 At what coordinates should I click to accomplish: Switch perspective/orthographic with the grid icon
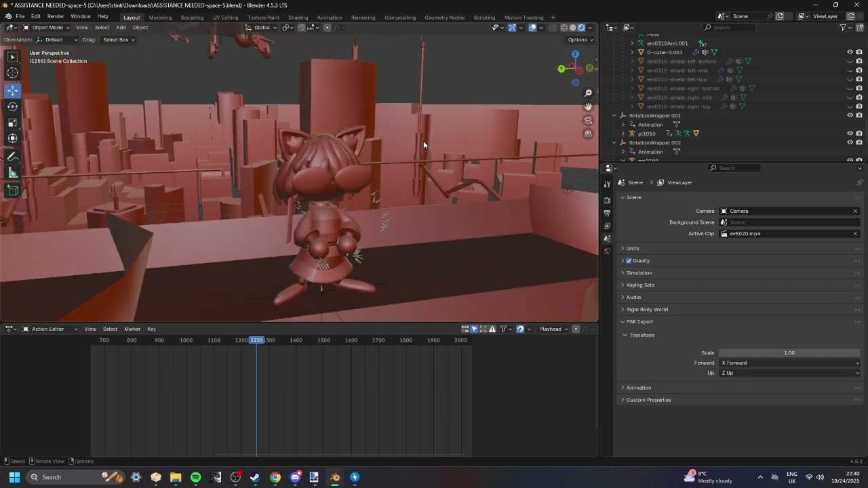click(589, 134)
